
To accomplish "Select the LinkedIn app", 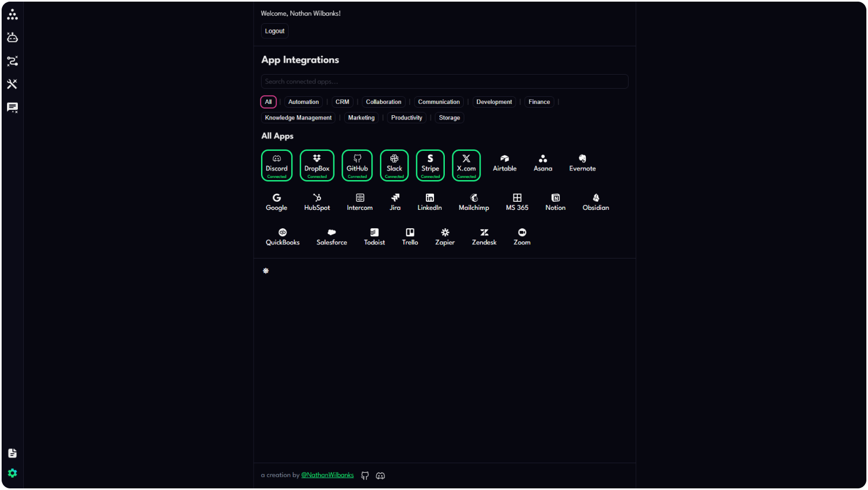I will (430, 202).
